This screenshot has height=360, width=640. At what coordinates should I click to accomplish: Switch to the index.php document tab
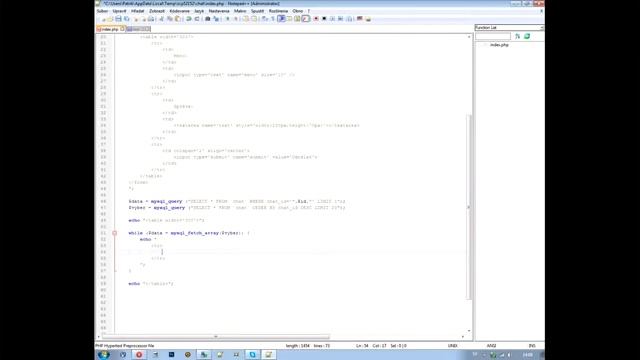(110, 29)
